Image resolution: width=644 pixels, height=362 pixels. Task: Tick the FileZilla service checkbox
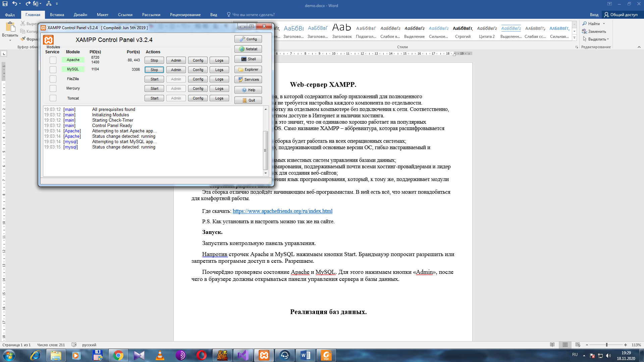point(53,79)
